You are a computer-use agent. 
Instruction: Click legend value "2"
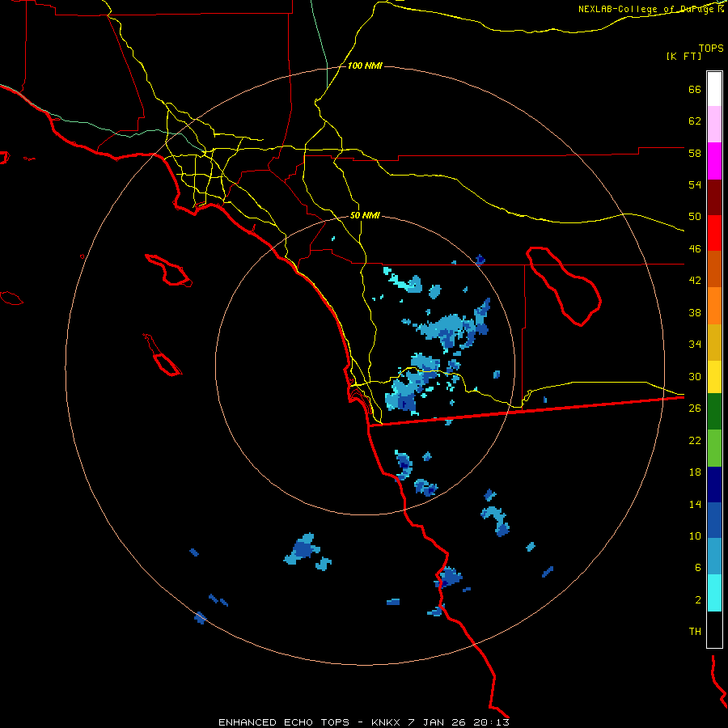pos(698,600)
